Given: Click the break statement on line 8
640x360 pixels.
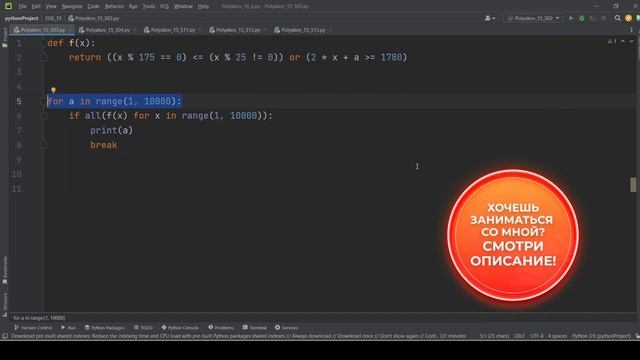Looking at the screenshot, I should coord(104,145).
